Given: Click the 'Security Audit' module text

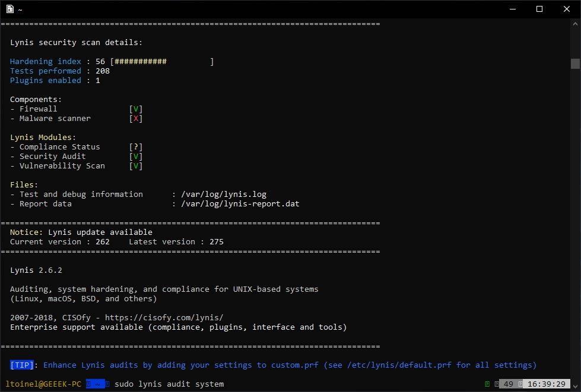Looking at the screenshot, I should tap(53, 156).
